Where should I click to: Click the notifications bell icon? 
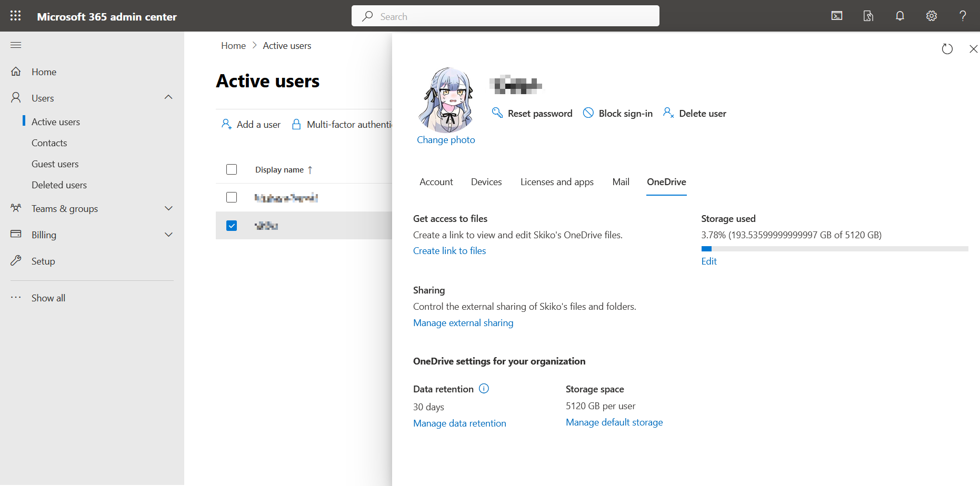point(899,16)
